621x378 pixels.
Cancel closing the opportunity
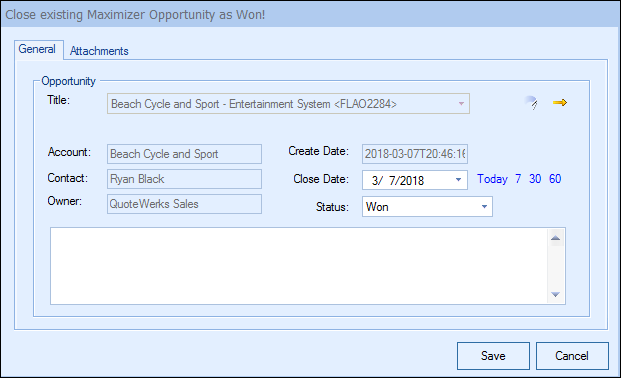pyautogui.click(x=572, y=356)
